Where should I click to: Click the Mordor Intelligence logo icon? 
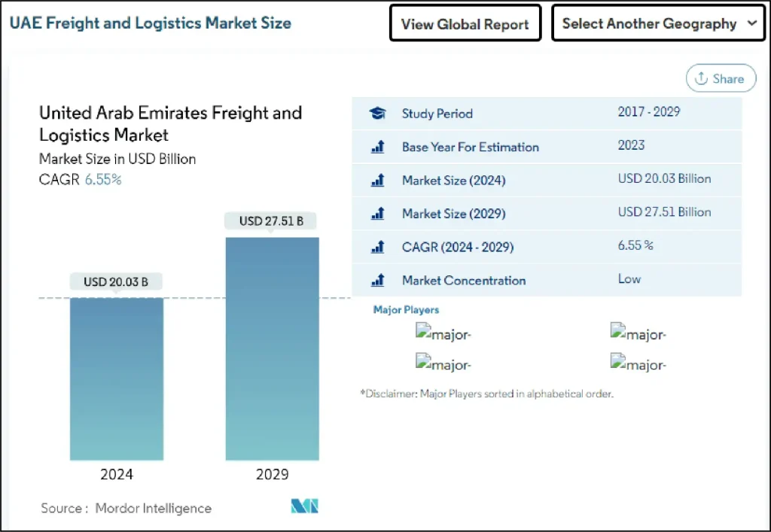click(x=305, y=506)
